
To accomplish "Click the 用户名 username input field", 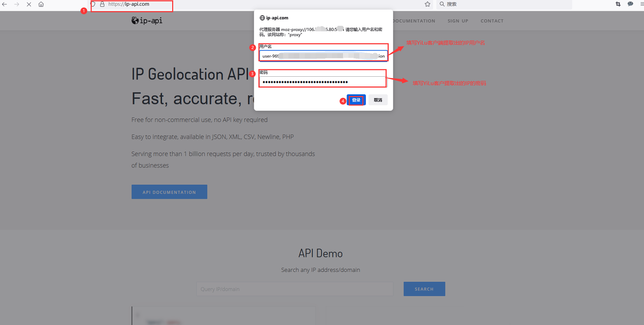I will tap(323, 56).
